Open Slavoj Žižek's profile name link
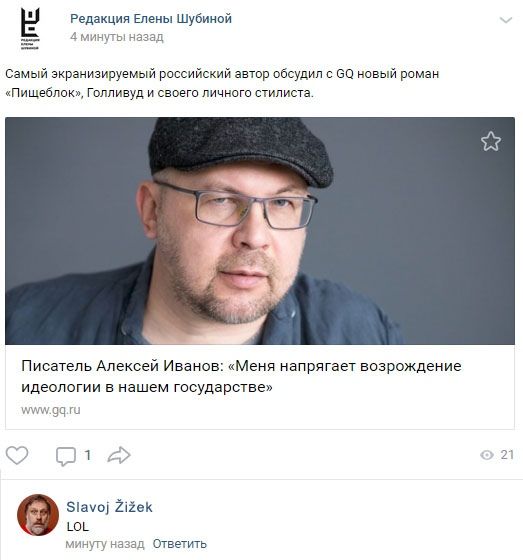523x560 pixels. pyautogui.click(x=109, y=507)
